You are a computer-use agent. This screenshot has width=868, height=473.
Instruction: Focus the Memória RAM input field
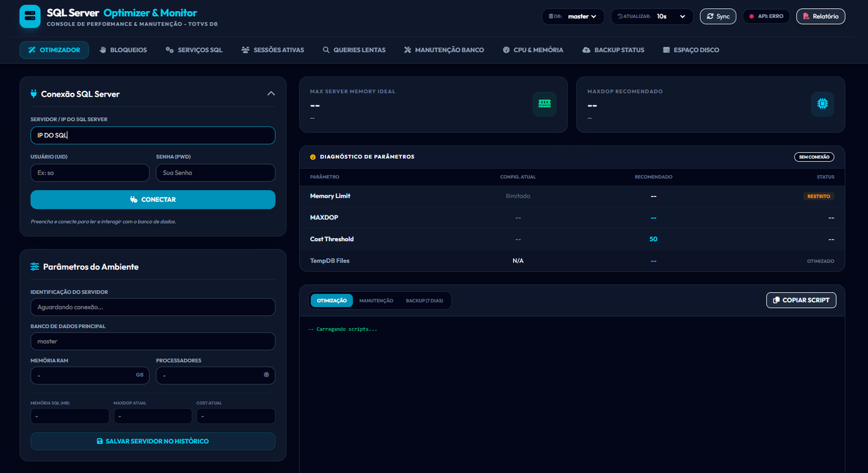[x=90, y=375]
